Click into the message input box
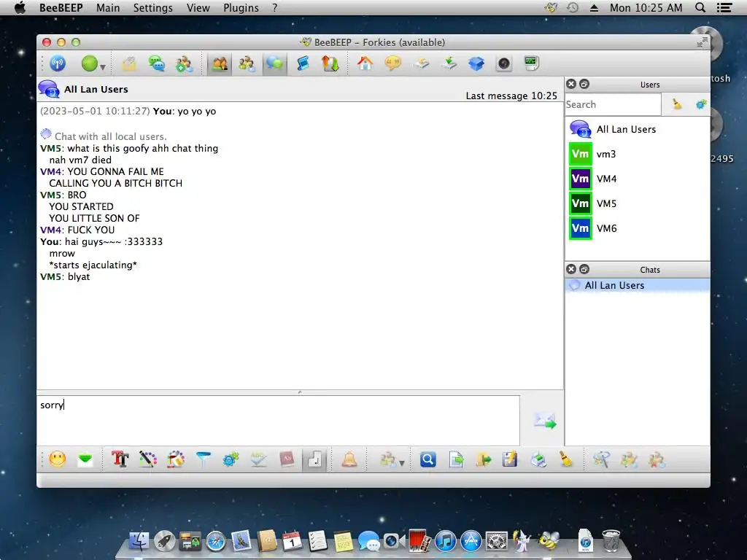 coord(278,421)
